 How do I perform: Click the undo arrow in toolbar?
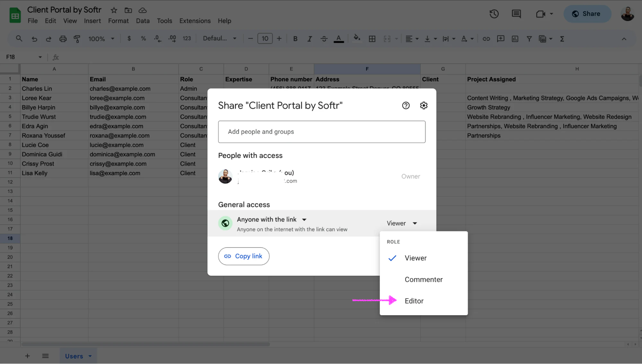coord(34,39)
